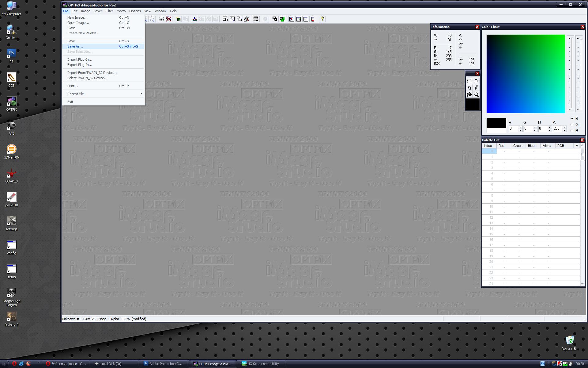Click the left vertical slider in Color Chart
This screenshot has width=588, height=368.
(570, 74)
